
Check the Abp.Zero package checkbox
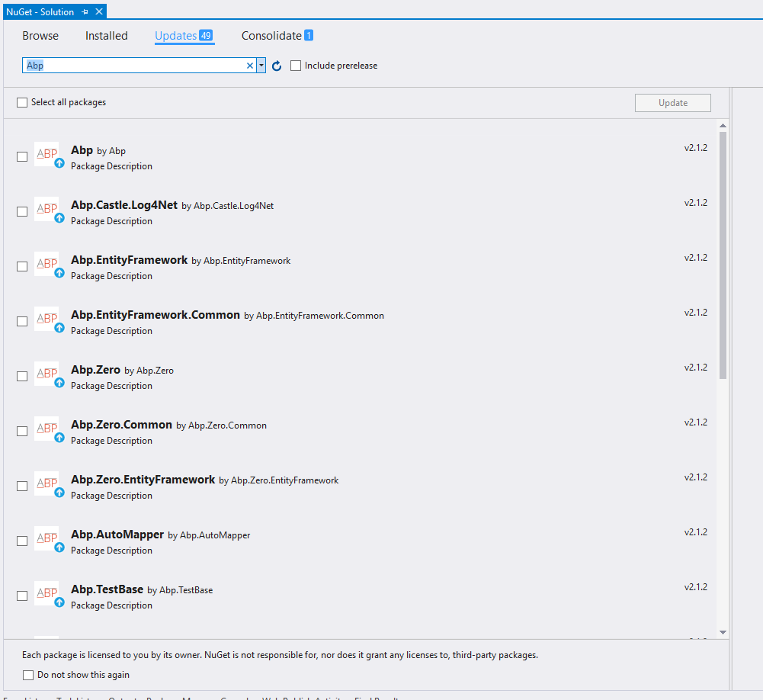pyautogui.click(x=22, y=377)
